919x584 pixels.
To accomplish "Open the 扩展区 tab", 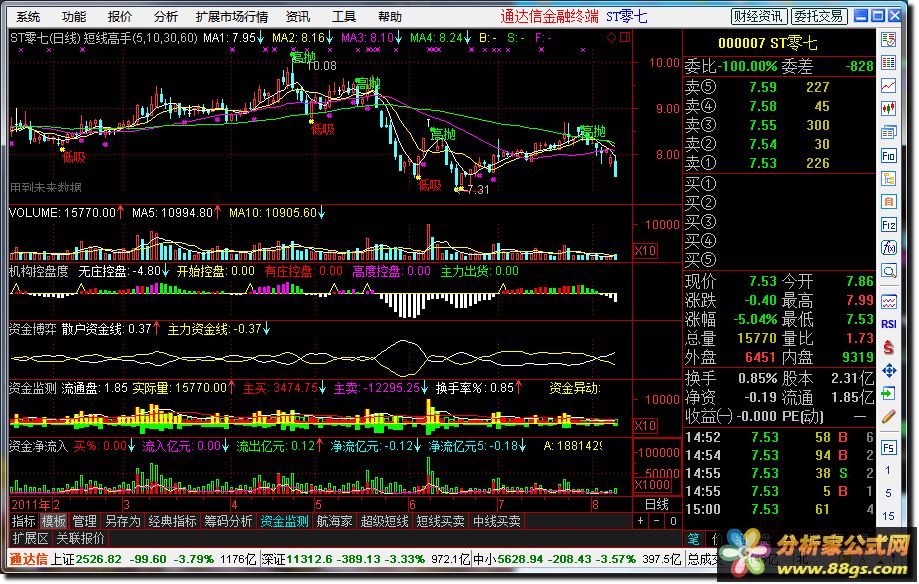I will tap(30, 538).
